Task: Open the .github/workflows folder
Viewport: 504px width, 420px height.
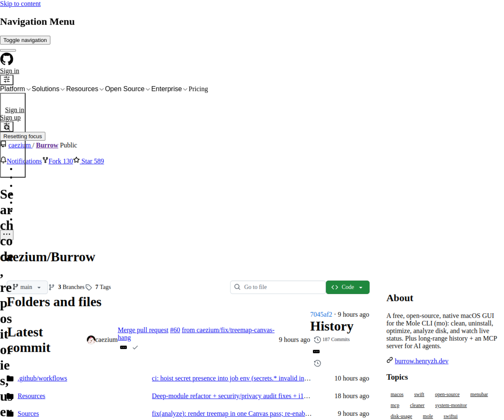Action: coord(42,378)
